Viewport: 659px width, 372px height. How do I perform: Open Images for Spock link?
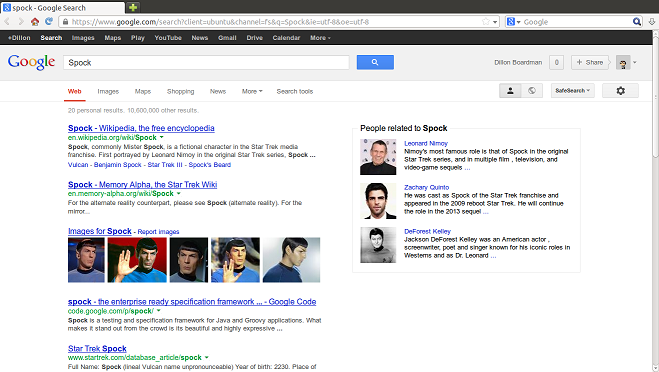coord(100,231)
